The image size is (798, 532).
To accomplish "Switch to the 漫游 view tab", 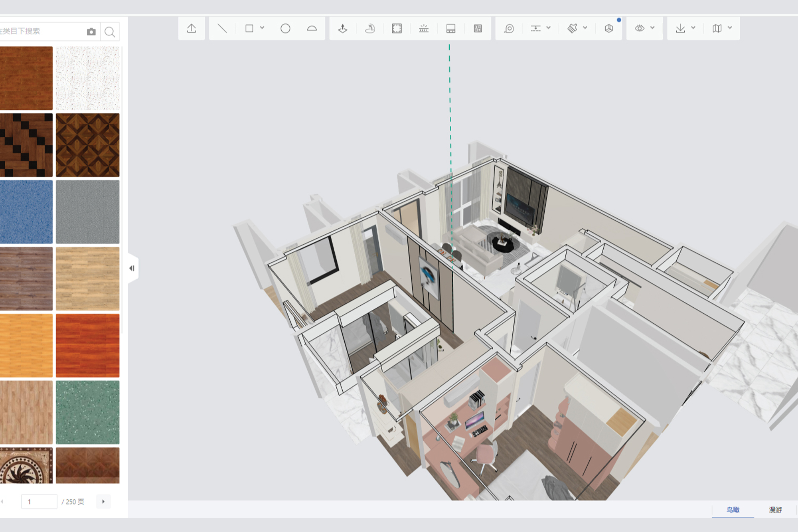I will click(775, 510).
